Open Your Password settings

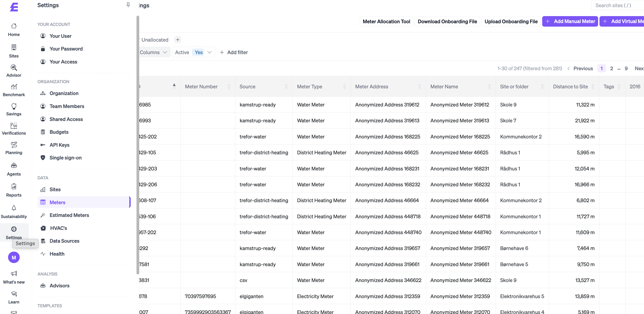point(84,49)
